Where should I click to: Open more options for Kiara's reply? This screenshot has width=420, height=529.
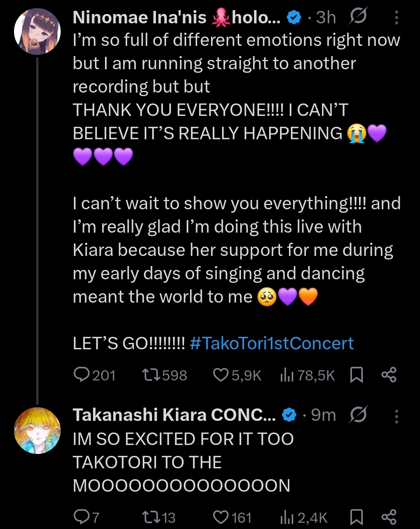[396, 416]
